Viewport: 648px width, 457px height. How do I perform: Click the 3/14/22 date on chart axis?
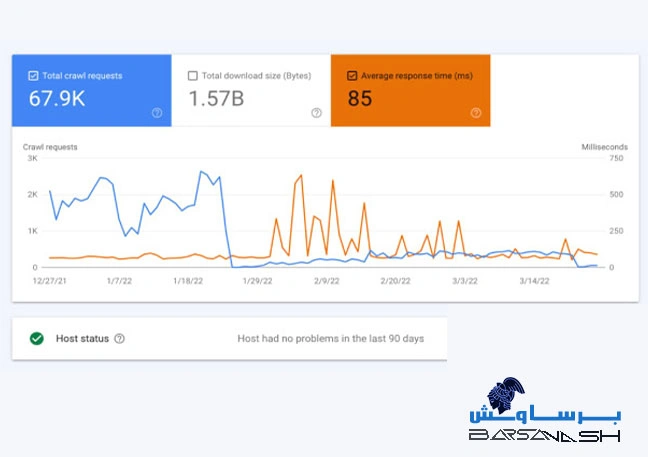[534, 281]
